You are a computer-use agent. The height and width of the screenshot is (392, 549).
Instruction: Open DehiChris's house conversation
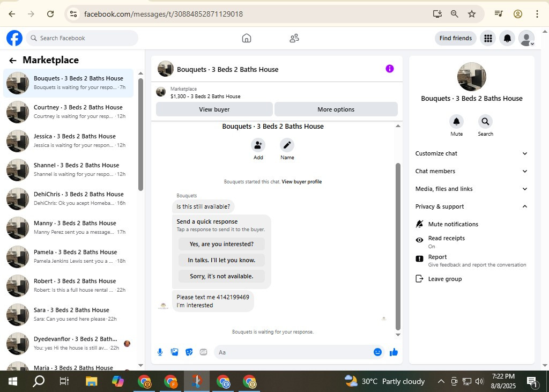68,198
